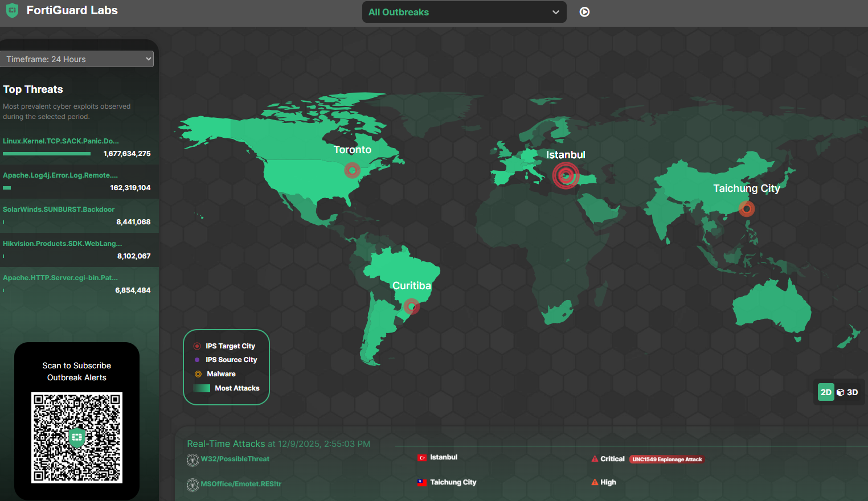Open the Linux.Kernel.TCP.SACK.Panic threat details

[61, 141]
